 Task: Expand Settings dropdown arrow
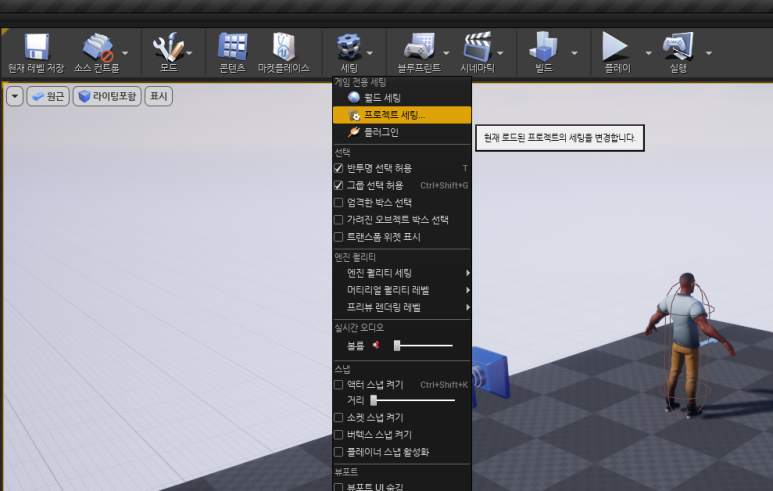tap(370, 53)
